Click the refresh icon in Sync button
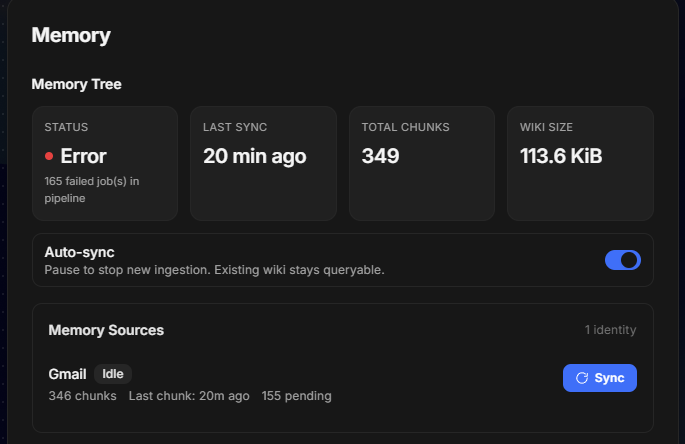 click(x=582, y=378)
